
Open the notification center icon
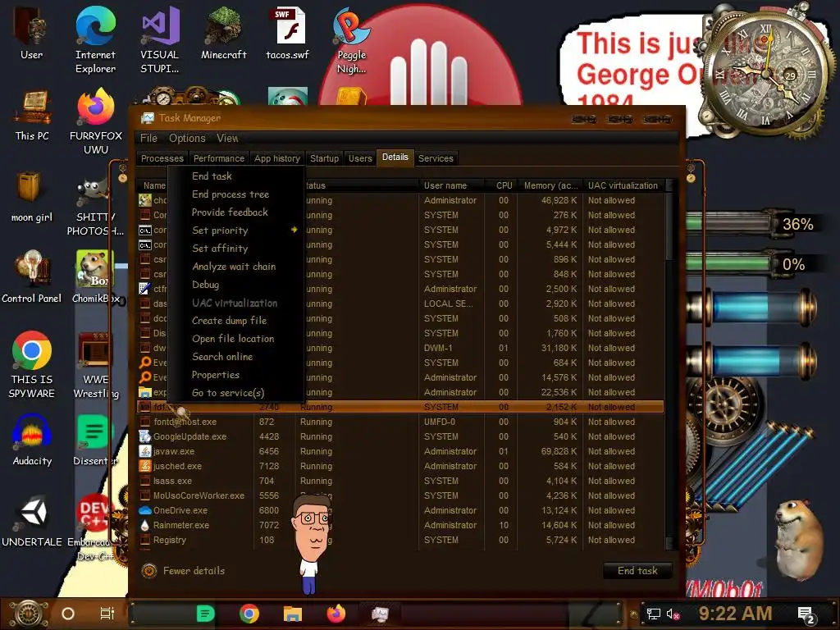[806, 614]
